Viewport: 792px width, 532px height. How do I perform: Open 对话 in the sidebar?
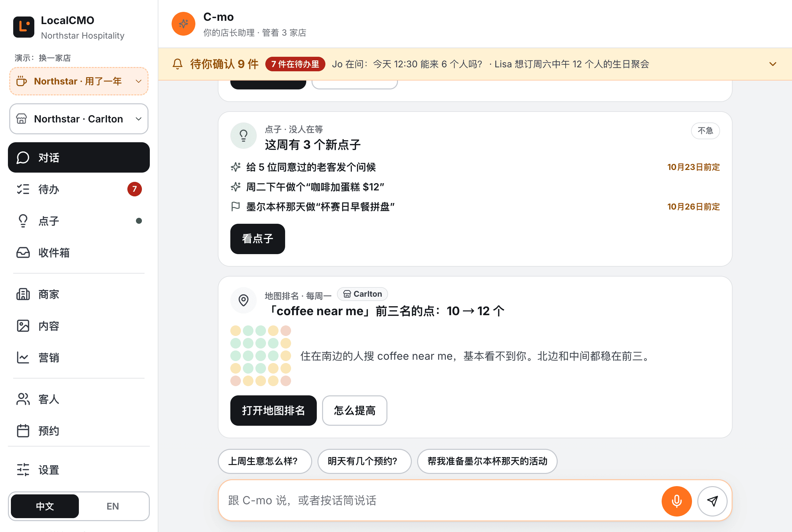(x=79, y=157)
